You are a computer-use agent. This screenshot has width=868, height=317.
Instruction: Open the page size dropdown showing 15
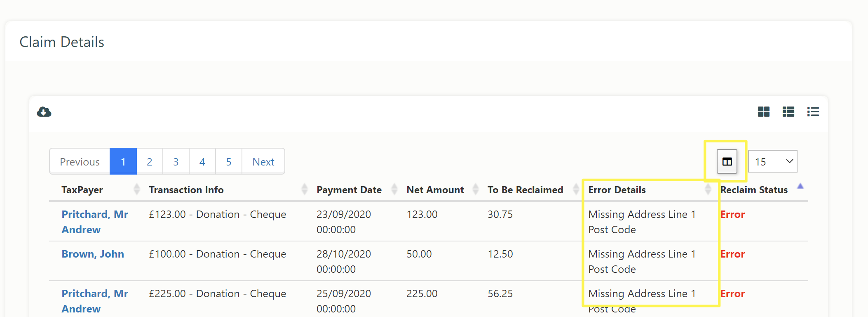click(x=773, y=161)
